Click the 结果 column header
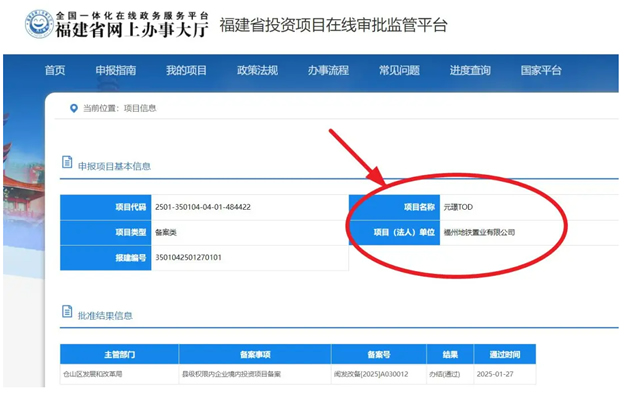The height and width of the screenshot is (408, 640). point(450,354)
